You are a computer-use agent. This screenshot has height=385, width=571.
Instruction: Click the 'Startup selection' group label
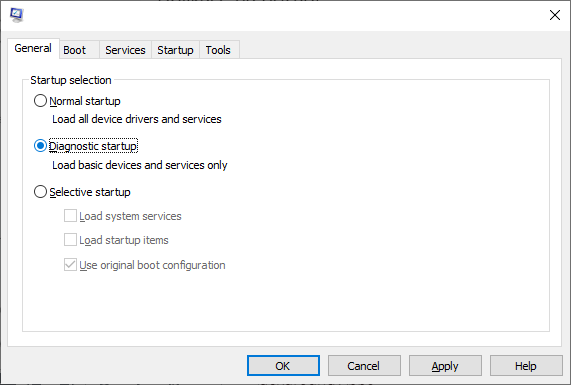click(x=71, y=80)
